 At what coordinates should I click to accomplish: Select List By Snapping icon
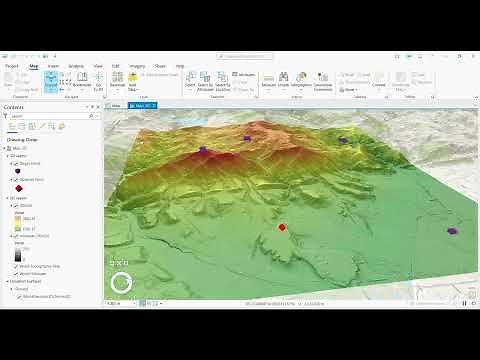tap(52, 126)
